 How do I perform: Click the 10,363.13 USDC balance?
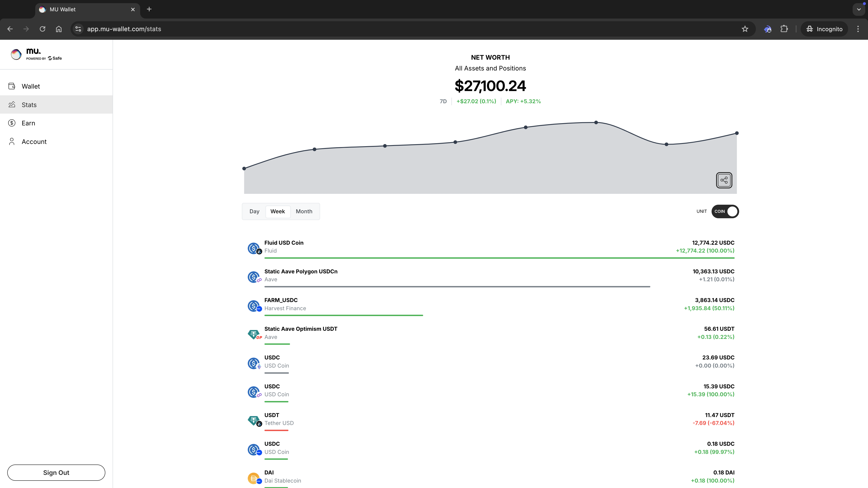tap(713, 271)
